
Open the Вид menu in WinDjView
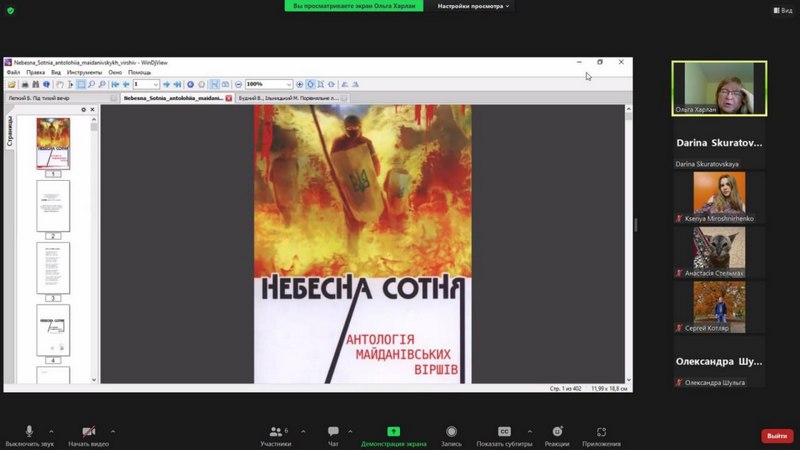coord(56,72)
